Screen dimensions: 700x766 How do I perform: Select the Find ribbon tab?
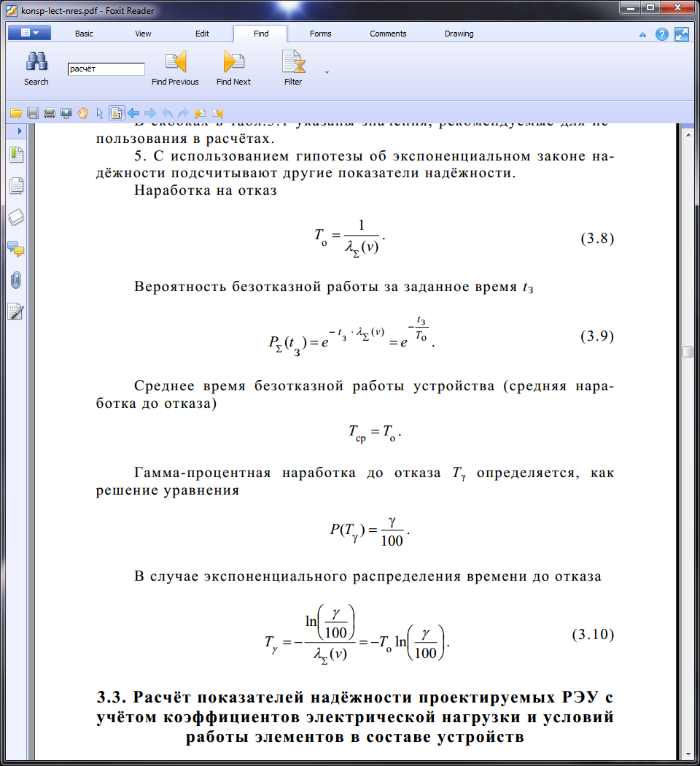coord(260,34)
